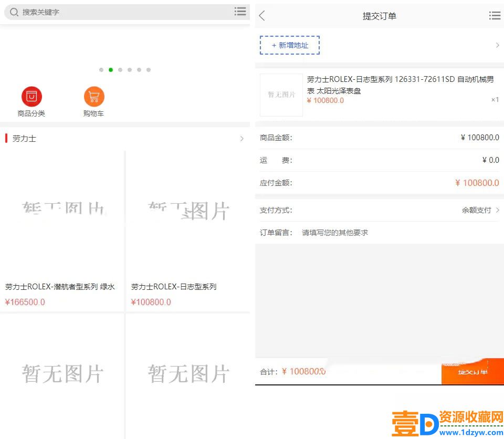Click the order item title 126331-72611SD
The image size is (504, 439).
(x=400, y=85)
